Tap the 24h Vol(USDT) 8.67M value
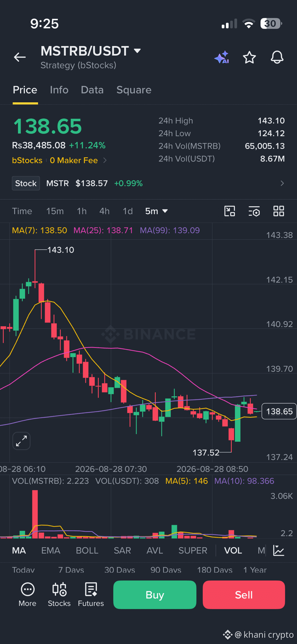 (273, 159)
